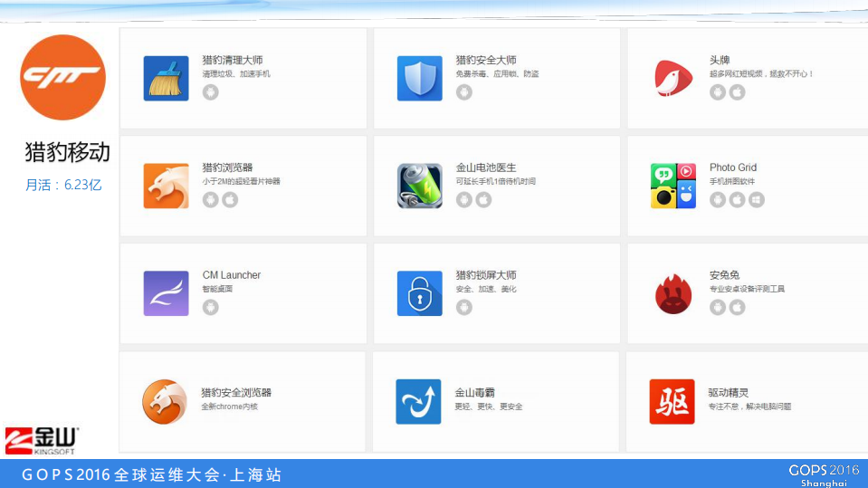
Task: Open the 猎豹安全大师 shield app icon
Action: pos(420,78)
